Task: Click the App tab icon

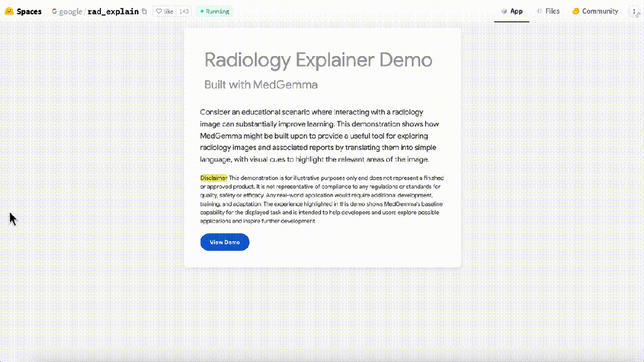Action: (x=504, y=11)
